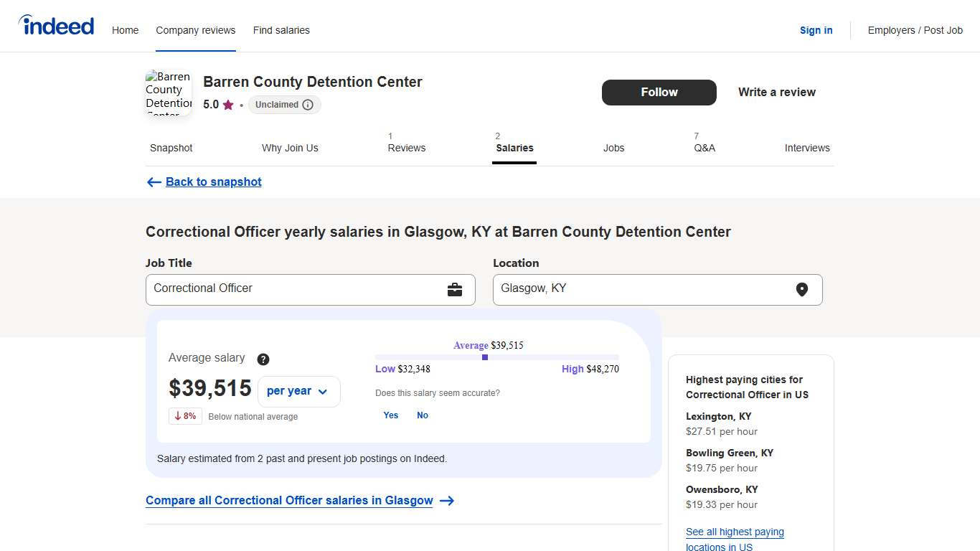Click Write a review

tap(776, 93)
